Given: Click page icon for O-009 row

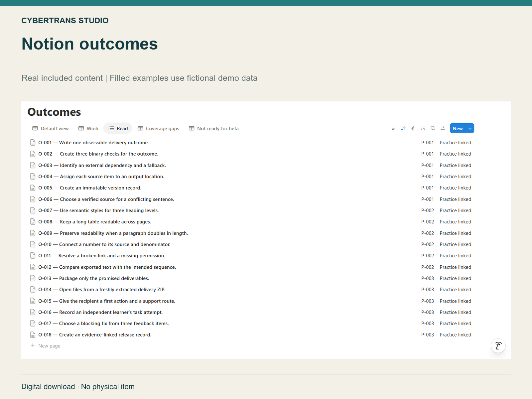Looking at the screenshot, I should click(33, 233).
